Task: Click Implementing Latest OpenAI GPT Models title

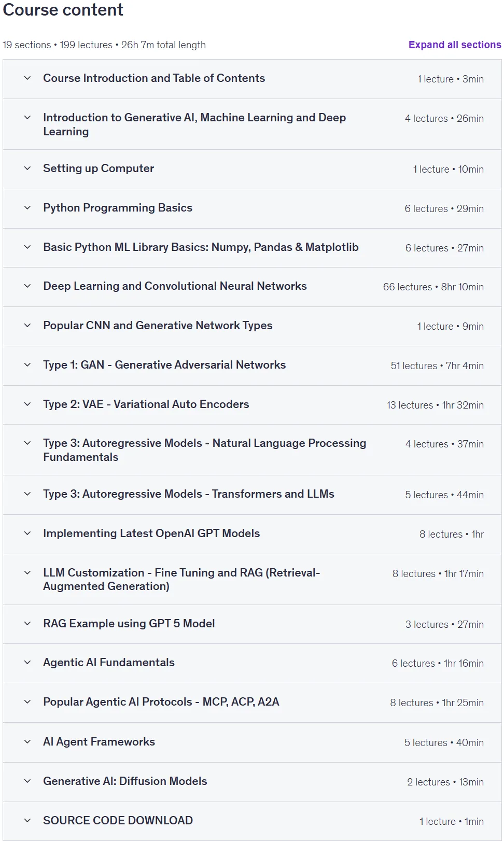Action: click(151, 533)
